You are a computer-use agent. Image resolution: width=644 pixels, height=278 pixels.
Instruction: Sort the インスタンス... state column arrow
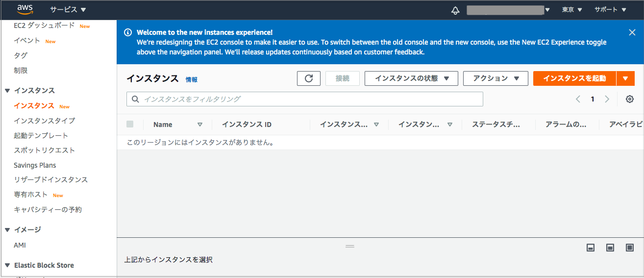click(x=376, y=125)
